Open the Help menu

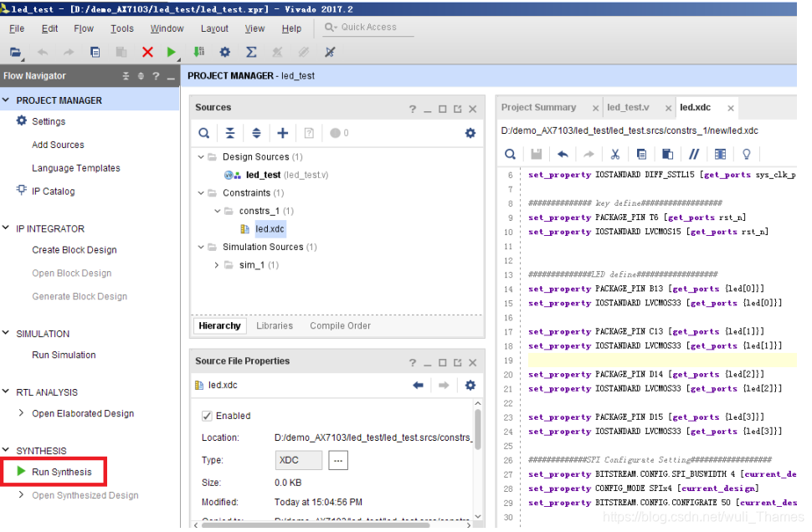pos(291,28)
